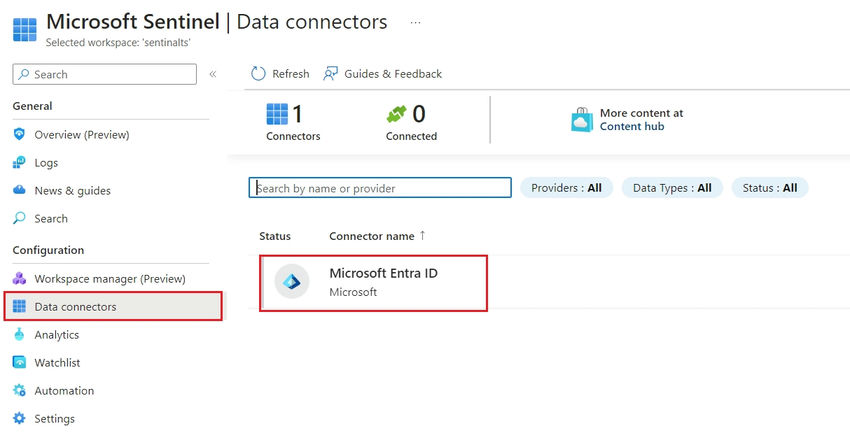Image resolution: width=850 pixels, height=440 pixels.
Task: Open the Providers filter dropdown
Action: tap(566, 188)
